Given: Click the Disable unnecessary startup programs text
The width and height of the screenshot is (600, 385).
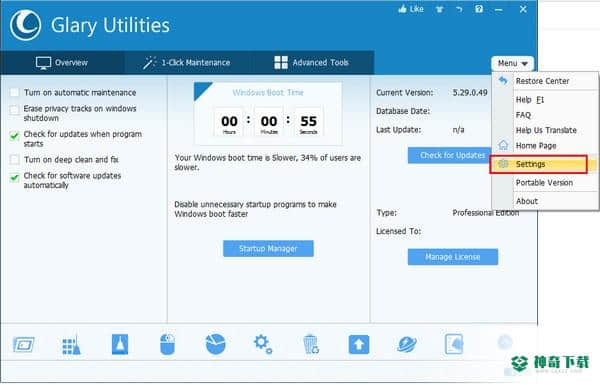Looking at the screenshot, I should [x=255, y=209].
